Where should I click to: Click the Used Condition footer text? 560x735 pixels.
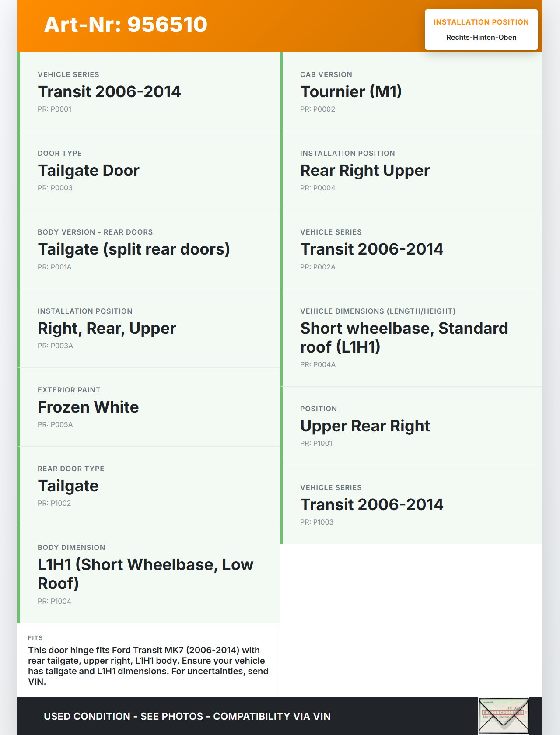(187, 716)
